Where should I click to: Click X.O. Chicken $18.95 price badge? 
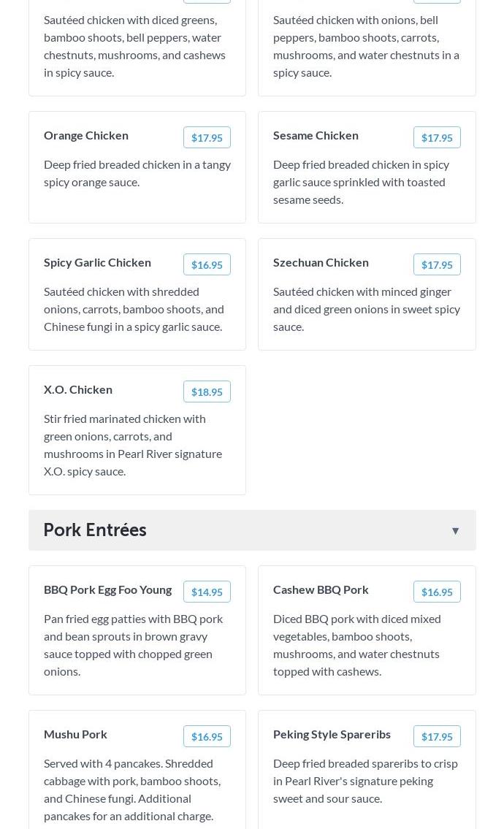point(207,391)
